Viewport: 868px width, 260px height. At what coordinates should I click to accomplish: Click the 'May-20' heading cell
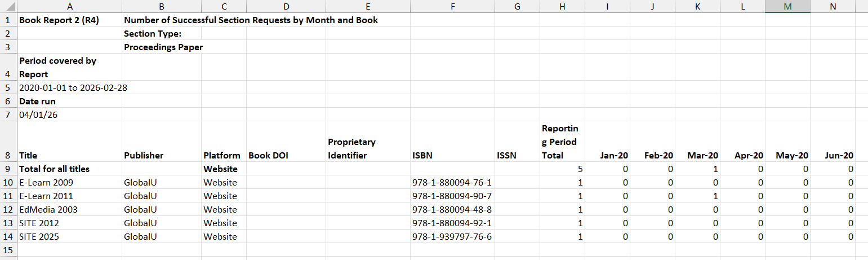point(787,142)
